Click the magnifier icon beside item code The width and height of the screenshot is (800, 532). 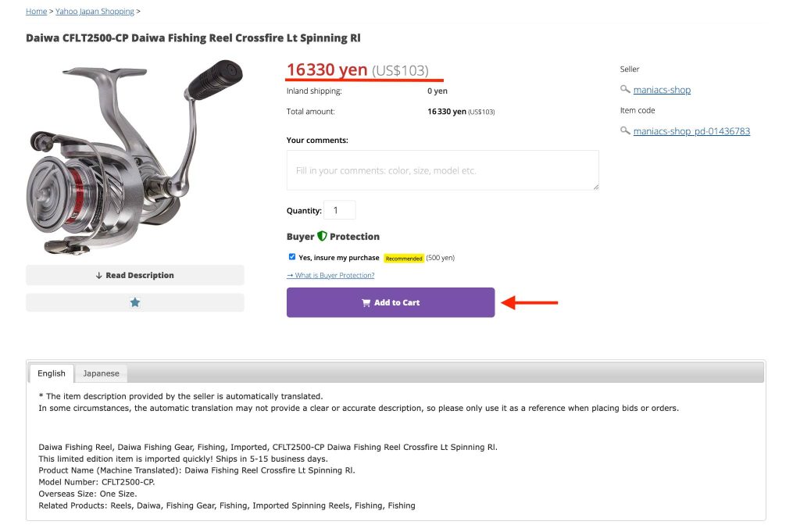(625, 131)
